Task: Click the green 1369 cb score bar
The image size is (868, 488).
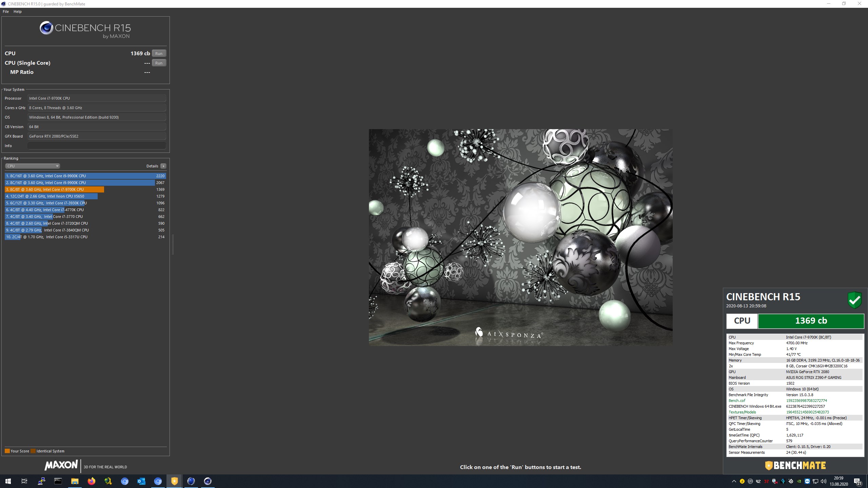Action: [x=811, y=321]
